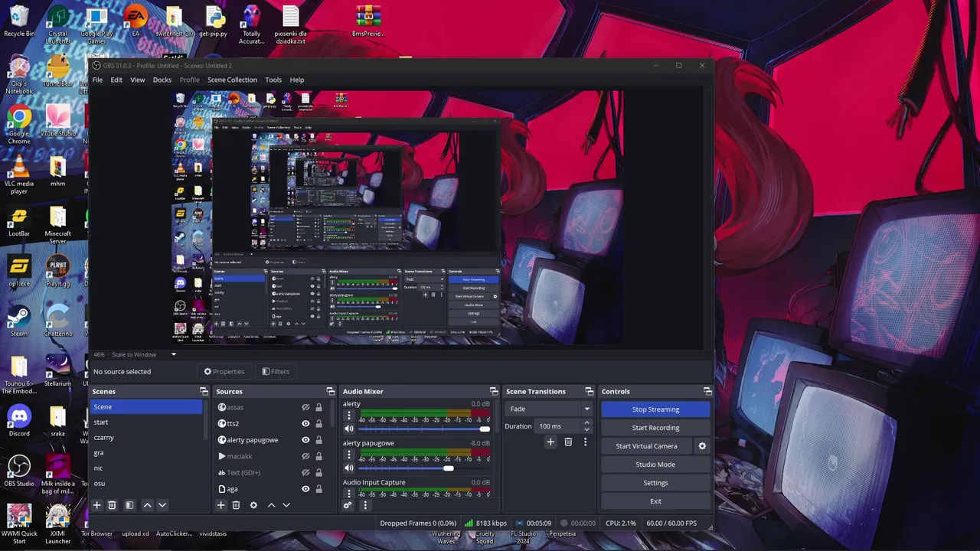
Task: Open VLC media player desktop icon
Action: [19, 174]
